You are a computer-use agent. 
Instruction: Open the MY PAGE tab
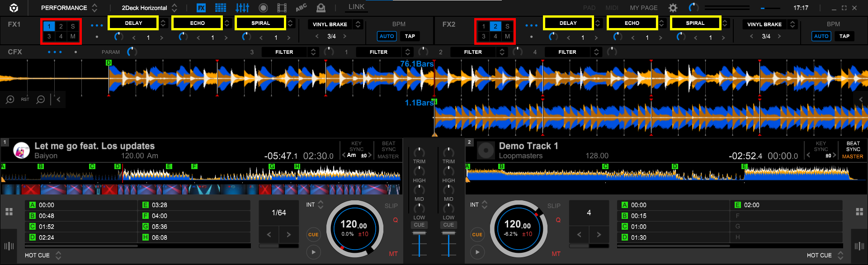[x=644, y=8]
